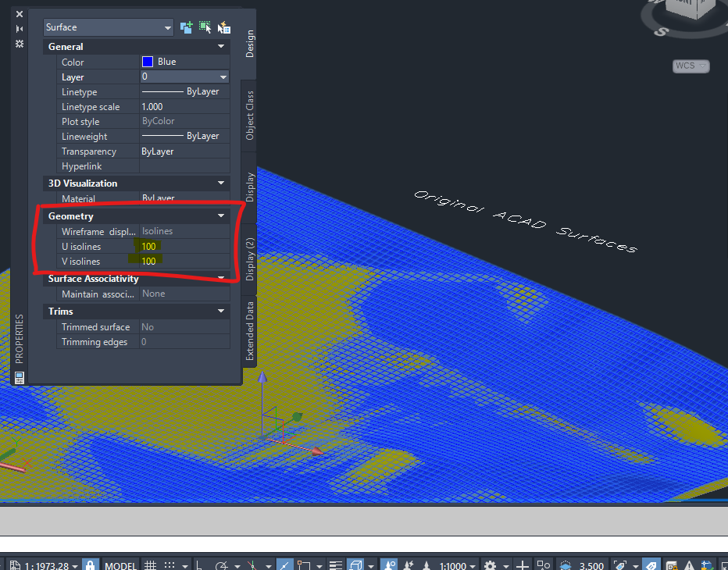Toggle polar tracking icon
This screenshot has width=728, height=570.
pyautogui.click(x=222, y=565)
